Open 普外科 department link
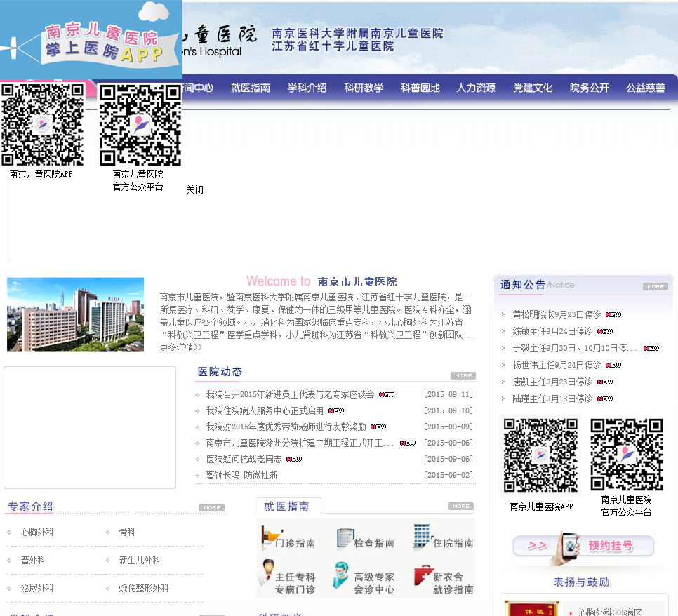The width and height of the screenshot is (678, 616). click(x=33, y=561)
